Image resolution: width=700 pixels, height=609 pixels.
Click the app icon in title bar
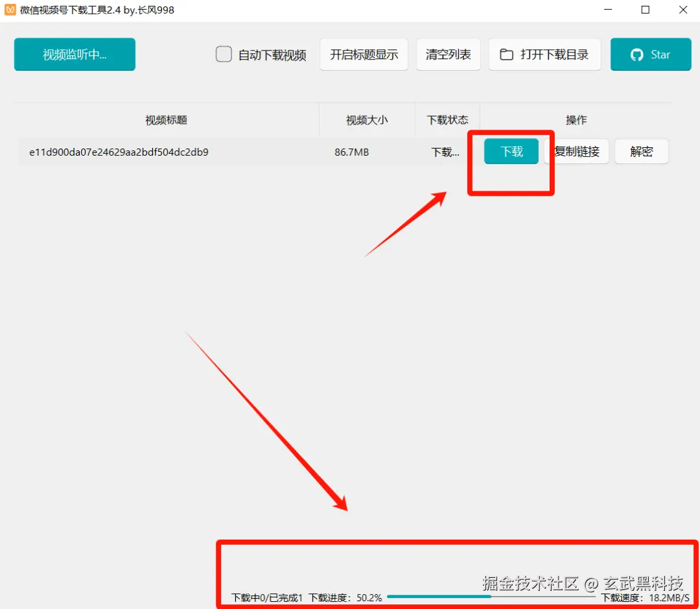[10, 10]
